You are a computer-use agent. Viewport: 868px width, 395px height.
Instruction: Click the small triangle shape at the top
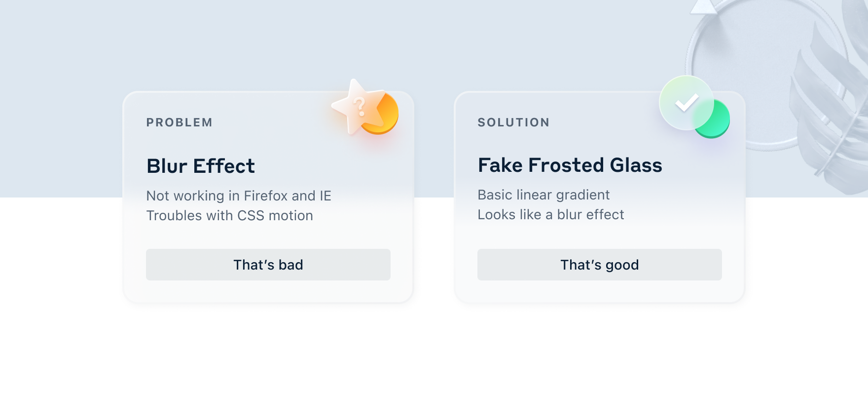tap(703, 6)
